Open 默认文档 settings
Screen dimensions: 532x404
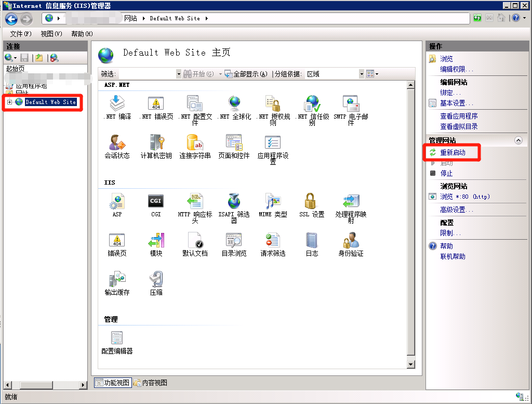195,241
